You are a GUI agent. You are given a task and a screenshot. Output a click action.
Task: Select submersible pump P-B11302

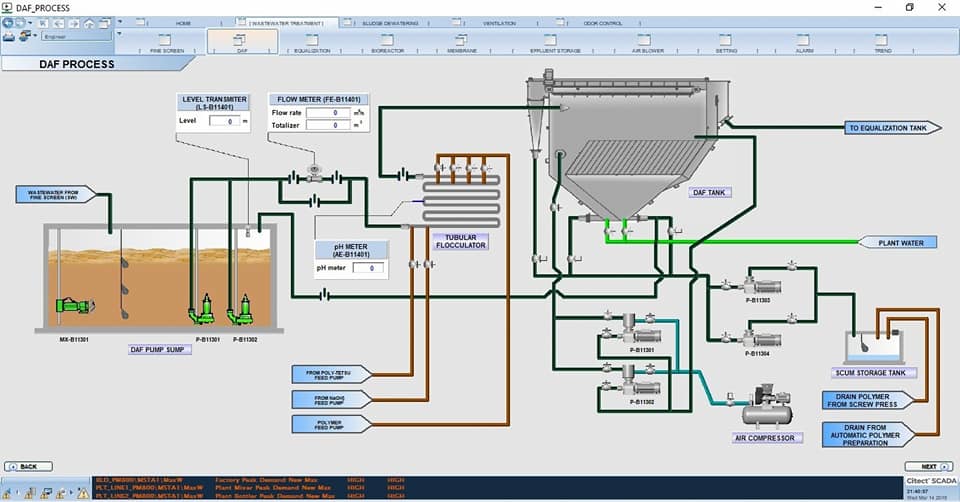click(x=240, y=309)
